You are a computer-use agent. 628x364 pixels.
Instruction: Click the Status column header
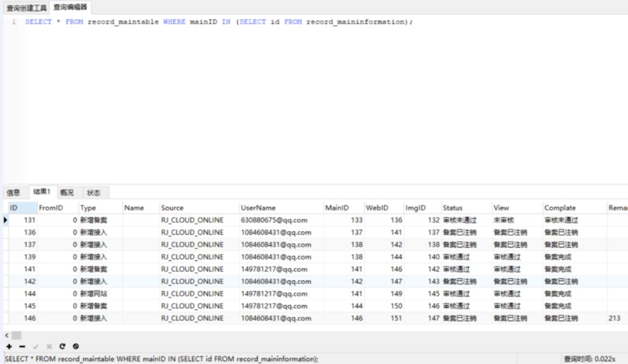(467, 208)
